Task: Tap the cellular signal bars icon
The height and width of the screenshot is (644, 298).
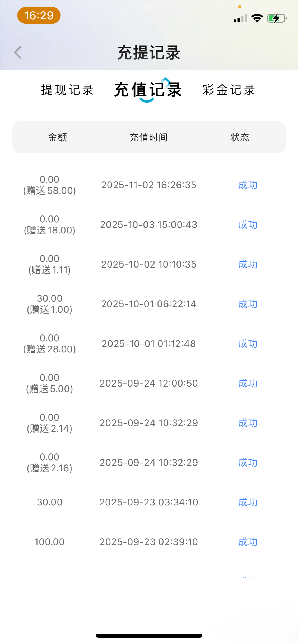Action: (x=240, y=19)
